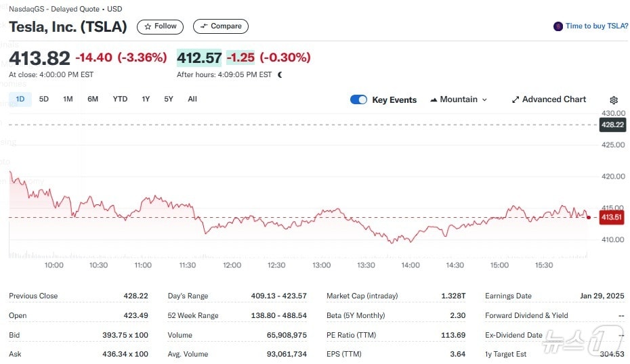Open the Time to buy TSLA? link
Viewport: 630px width, 364px height.
coord(597,26)
